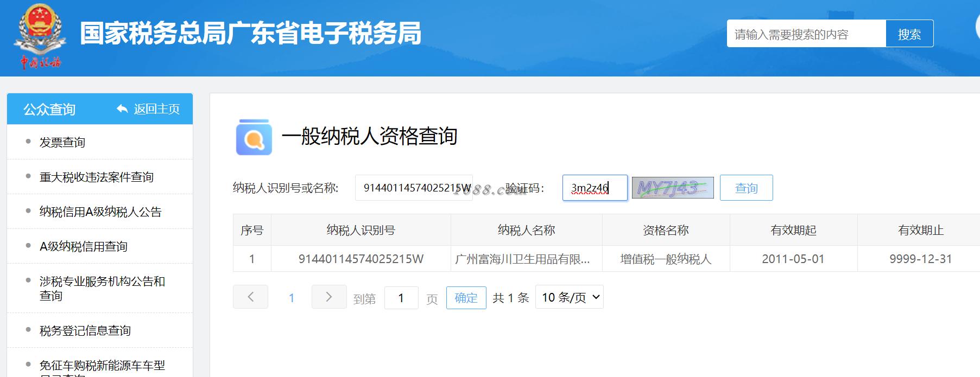The width and height of the screenshot is (980, 377).
Task: Select A级纳税信用查询 menu item
Action: point(84,246)
